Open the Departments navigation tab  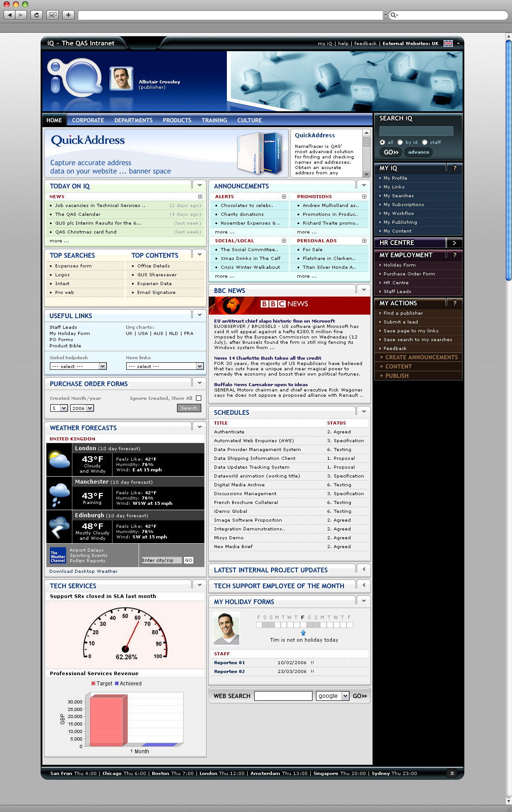pyautogui.click(x=133, y=120)
